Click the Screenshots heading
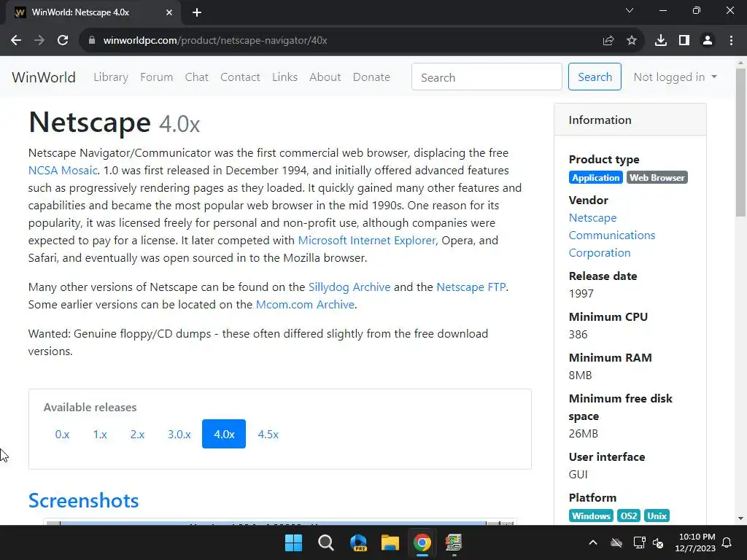 [x=83, y=500]
